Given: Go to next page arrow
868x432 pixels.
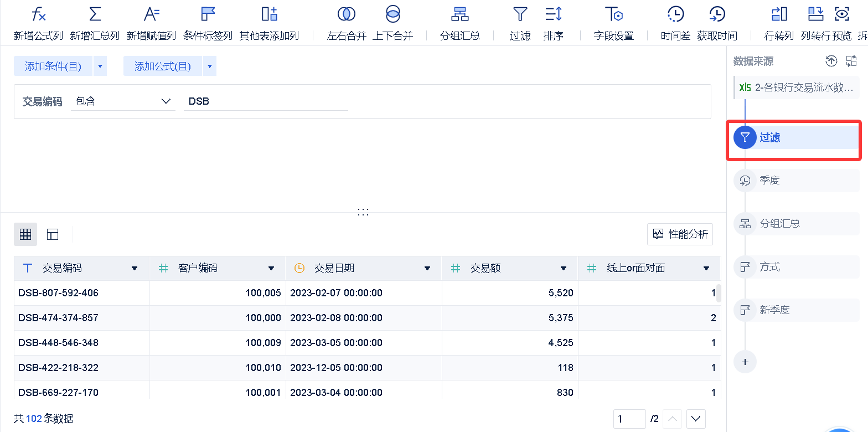Looking at the screenshot, I should tap(696, 419).
